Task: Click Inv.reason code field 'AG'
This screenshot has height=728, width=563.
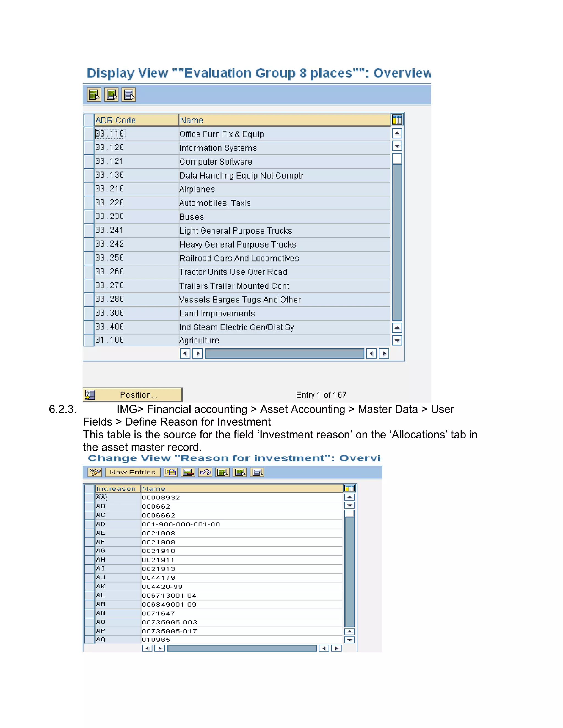Action: coord(118,551)
